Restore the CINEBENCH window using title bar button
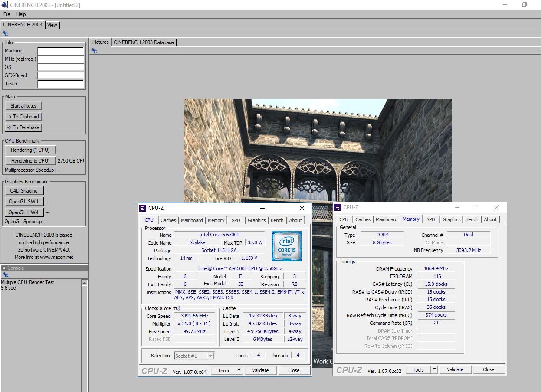The image size is (541, 392). (x=524, y=5)
